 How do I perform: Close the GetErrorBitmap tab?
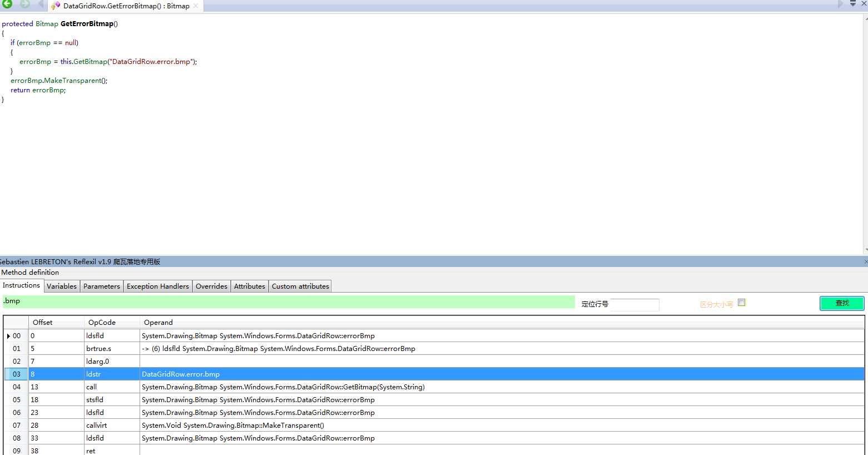195,6
